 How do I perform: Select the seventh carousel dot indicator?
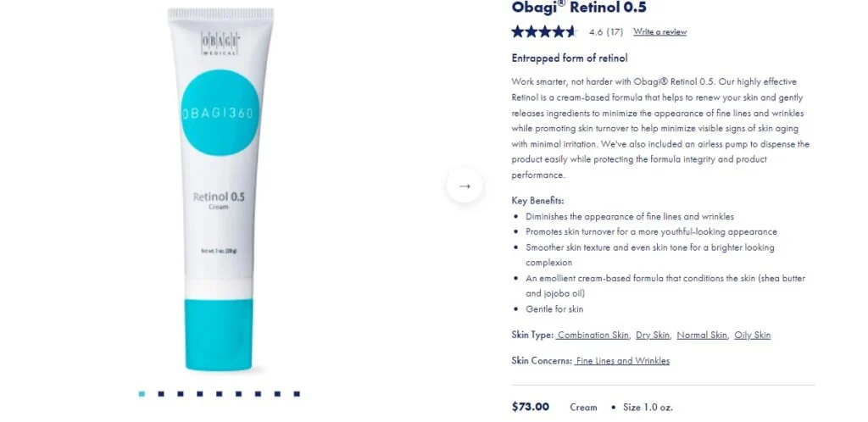(x=258, y=394)
